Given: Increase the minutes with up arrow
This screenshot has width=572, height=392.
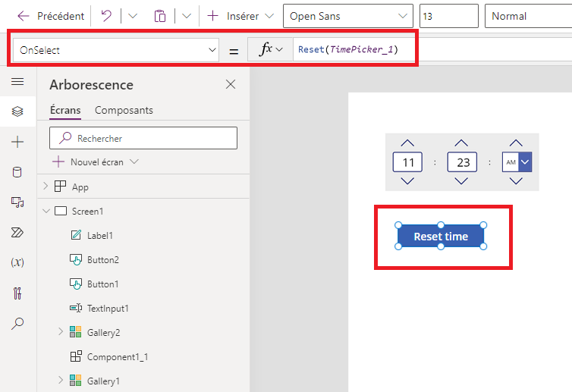Looking at the screenshot, I should coord(461,143).
